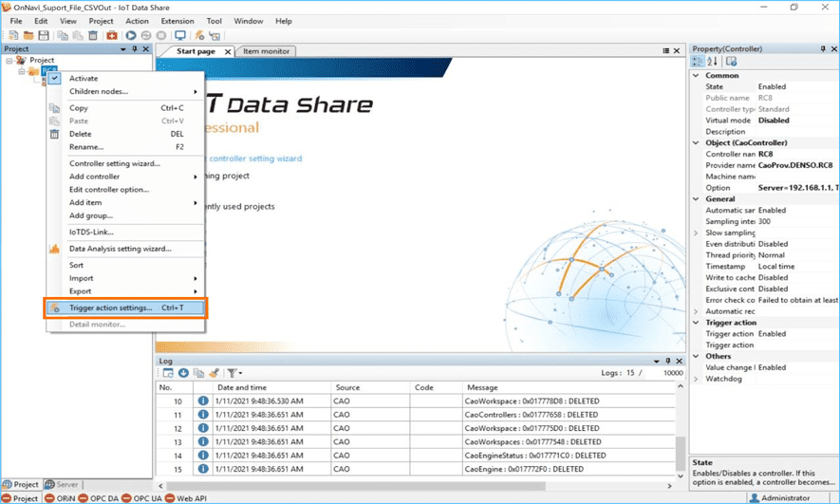The image size is (840, 504).
Task: Select Controller setting wizard in context menu
Action: click(126, 163)
